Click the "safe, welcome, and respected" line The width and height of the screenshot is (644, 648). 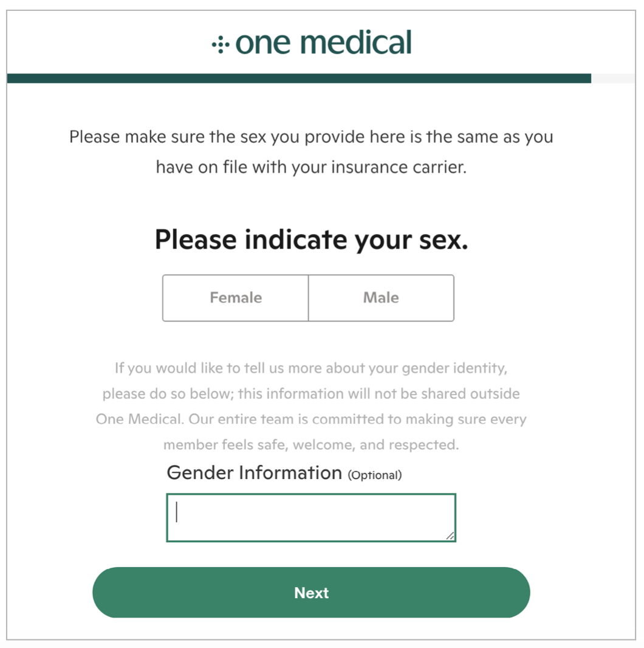tap(311, 445)
